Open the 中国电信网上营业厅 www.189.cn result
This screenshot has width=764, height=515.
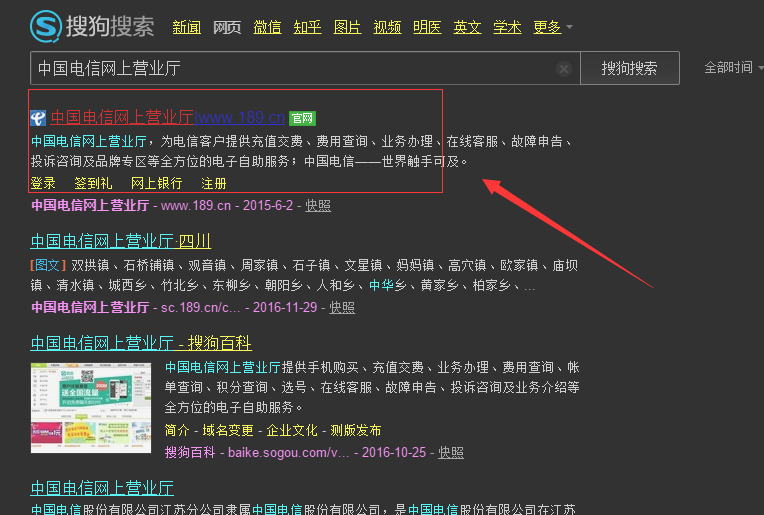pos(168,117)
